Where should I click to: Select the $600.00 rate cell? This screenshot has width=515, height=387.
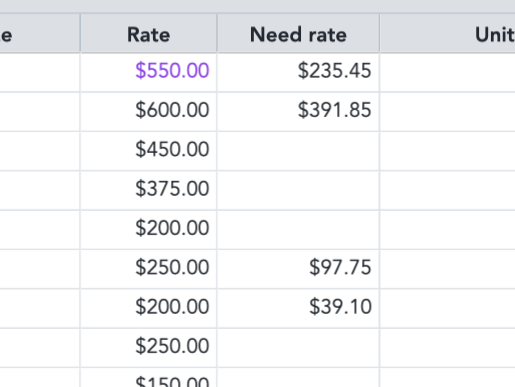coord(149,112)
